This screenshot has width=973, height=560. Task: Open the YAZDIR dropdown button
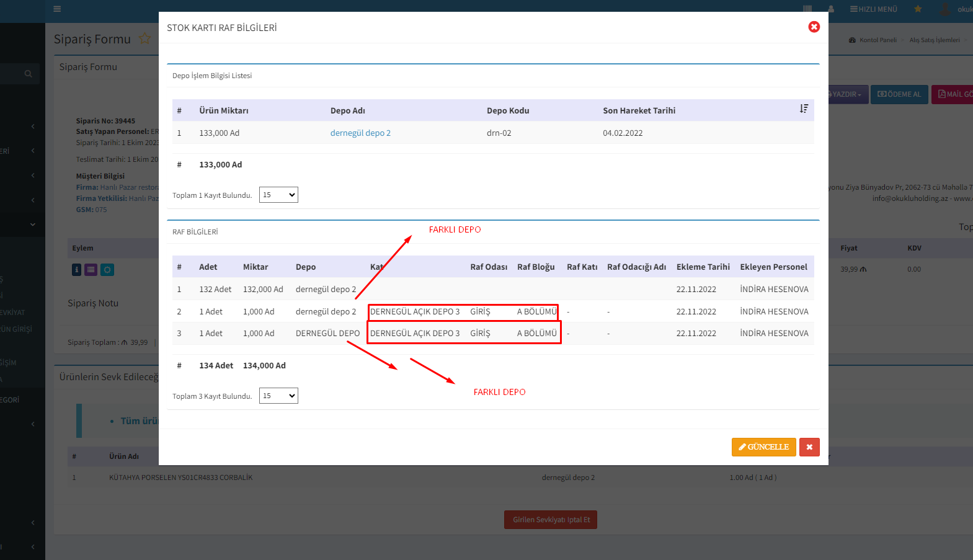846,94
